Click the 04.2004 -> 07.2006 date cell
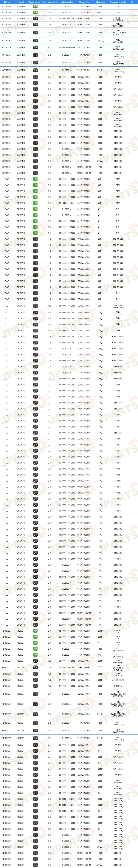138x868 pixels. pos(67,613)
